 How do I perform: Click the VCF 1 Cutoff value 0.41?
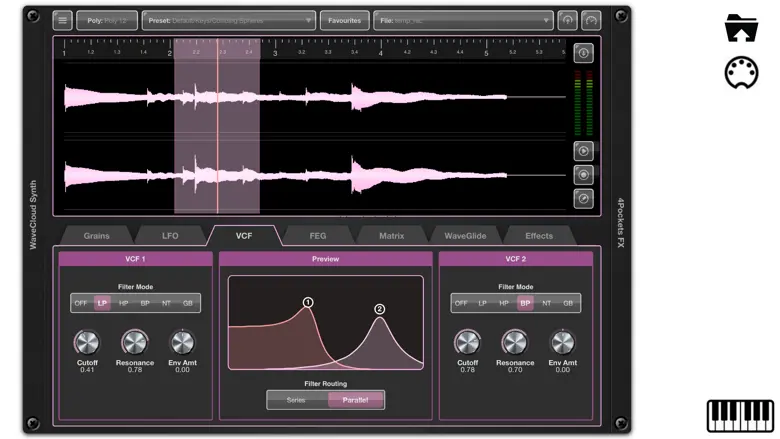pyautogui.click(x=87, y=370)
